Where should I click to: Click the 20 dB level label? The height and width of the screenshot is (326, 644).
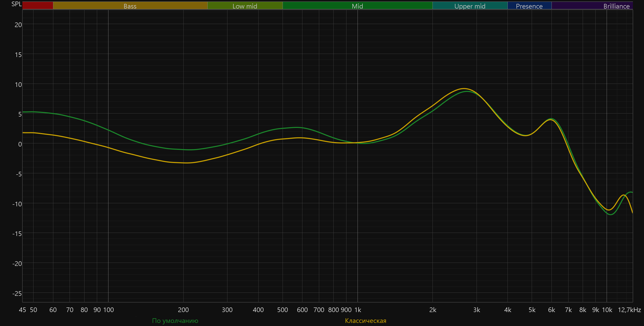18,25
